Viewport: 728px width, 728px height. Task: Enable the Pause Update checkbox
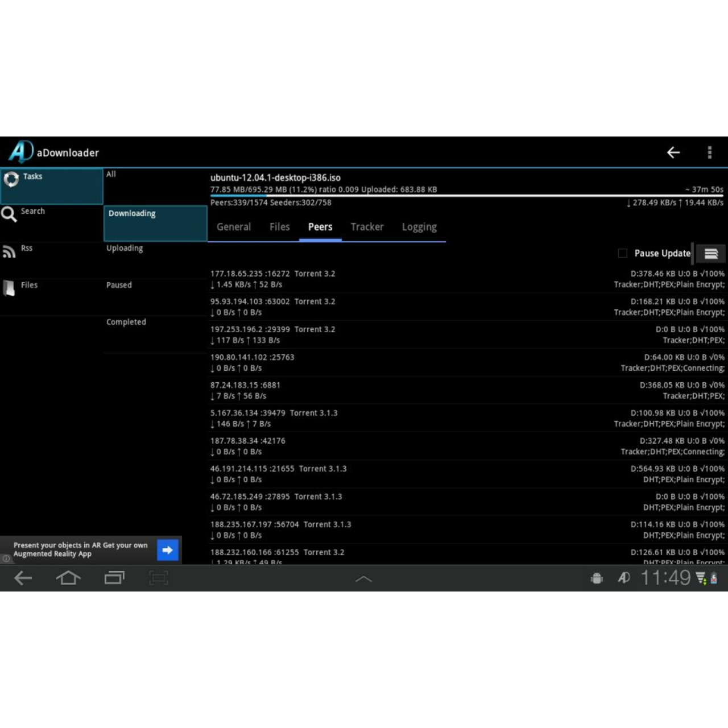point(622,253)
